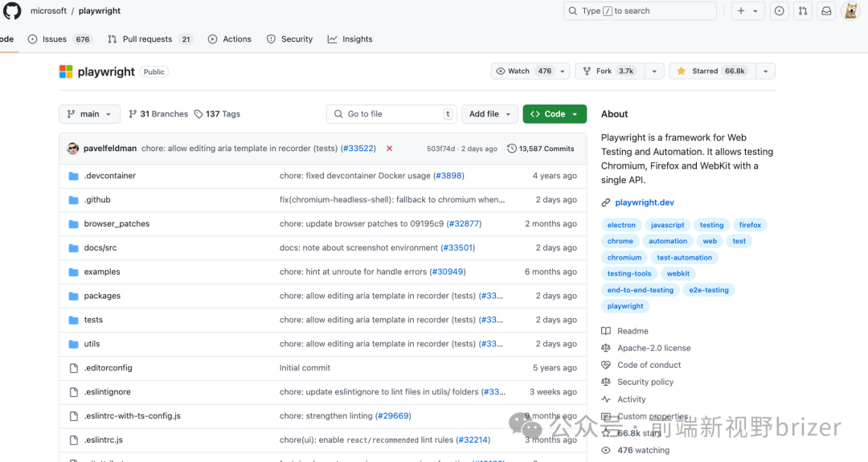Open the main branch selector dropdown
The image size is (868, 462).
point(89,114)
